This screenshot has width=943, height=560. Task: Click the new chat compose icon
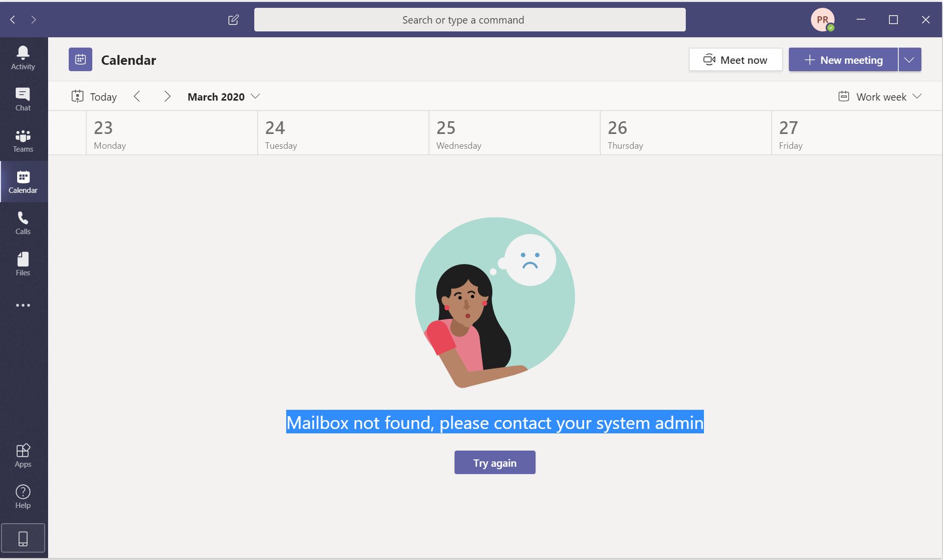coord(233,20)
